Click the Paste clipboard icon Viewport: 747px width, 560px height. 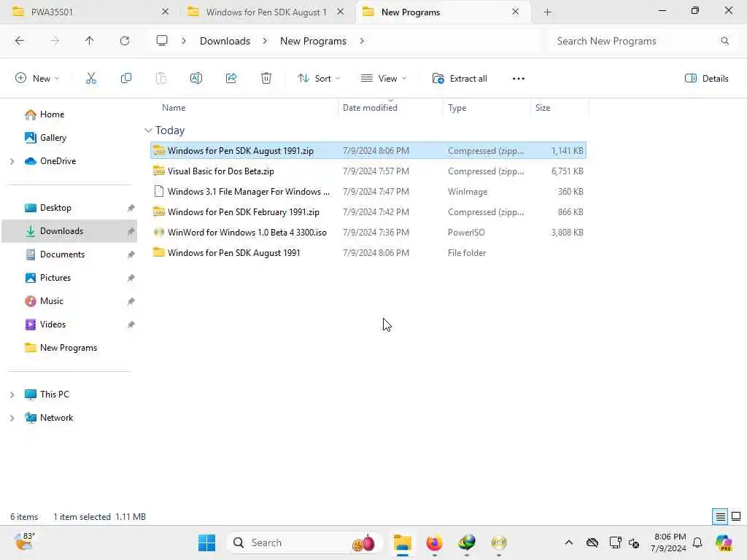click(161, 79)
